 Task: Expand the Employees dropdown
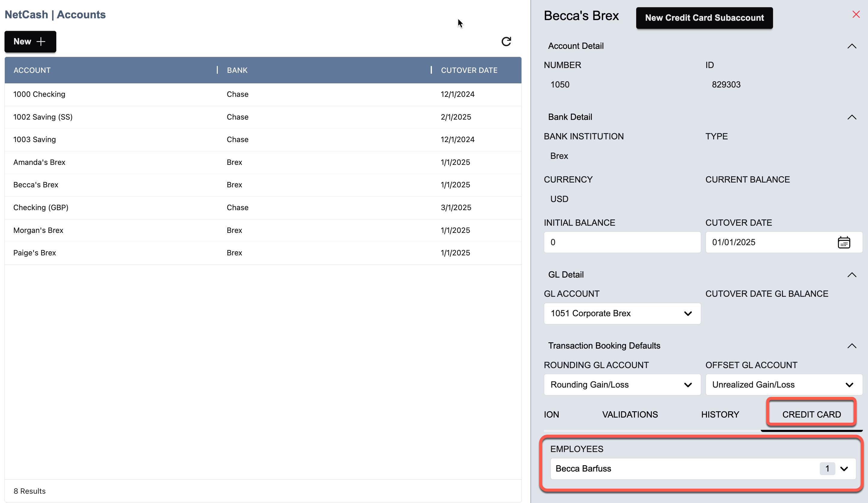tap(843, 469)
